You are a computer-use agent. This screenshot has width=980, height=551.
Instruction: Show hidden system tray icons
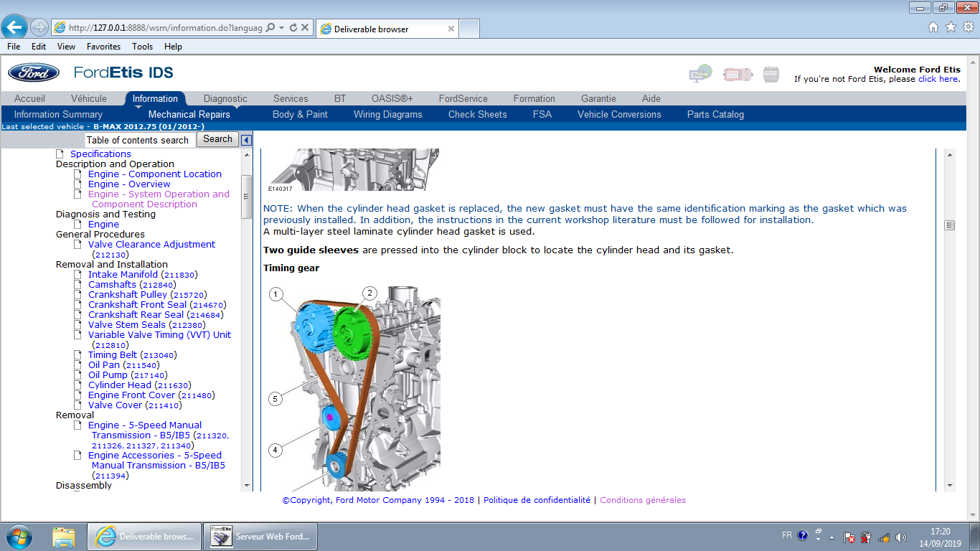pos(831,537)
